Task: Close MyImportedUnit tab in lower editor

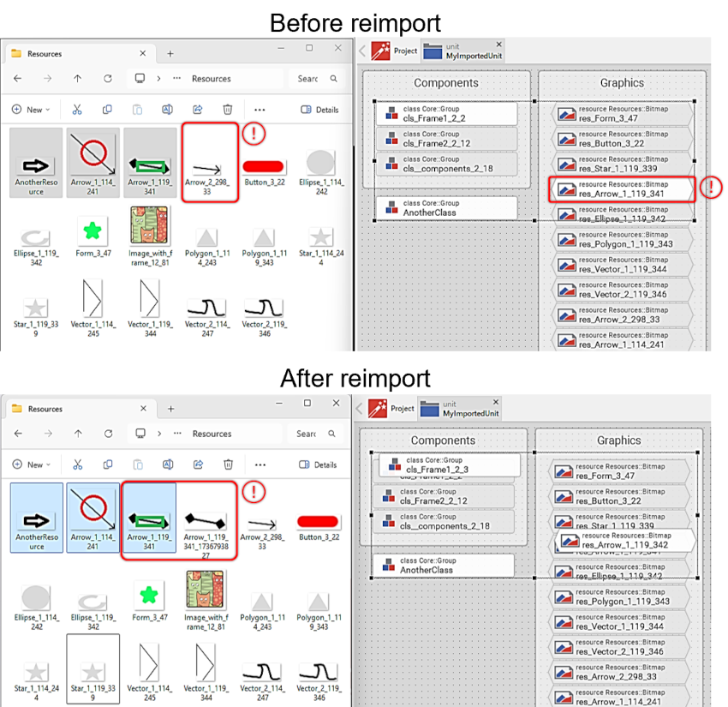Action: tap(495, 400)
